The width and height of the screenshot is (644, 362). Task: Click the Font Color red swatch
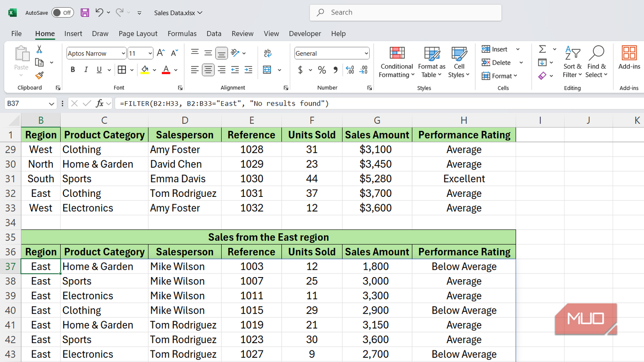coord(166,69)
